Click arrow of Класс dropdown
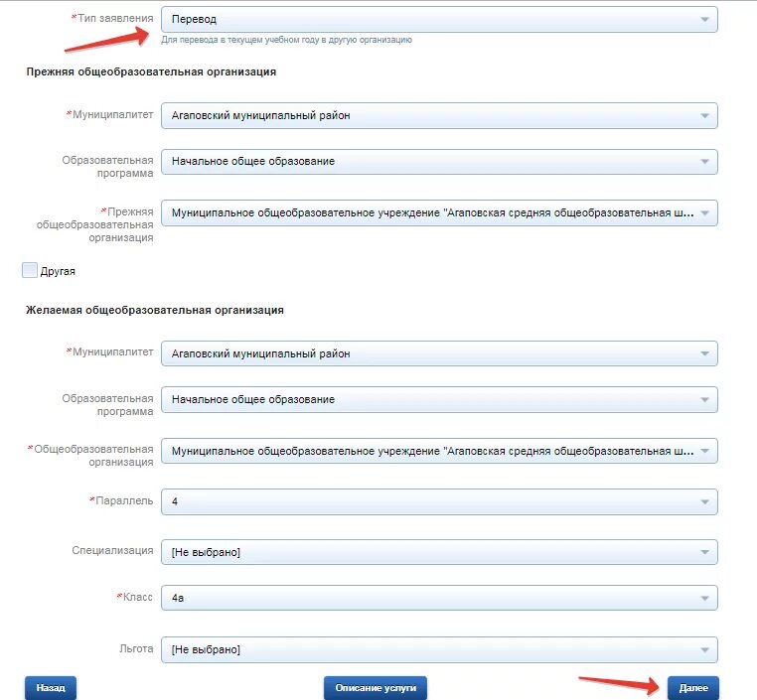 pyautogui.click(x=704, y=598)
